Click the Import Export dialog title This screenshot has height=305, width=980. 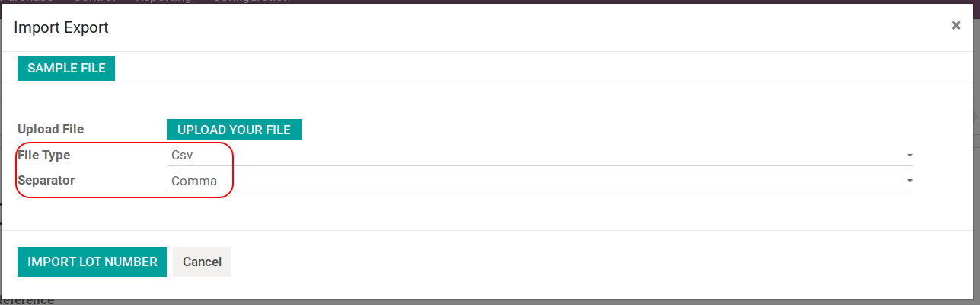[x=61, y=28]
